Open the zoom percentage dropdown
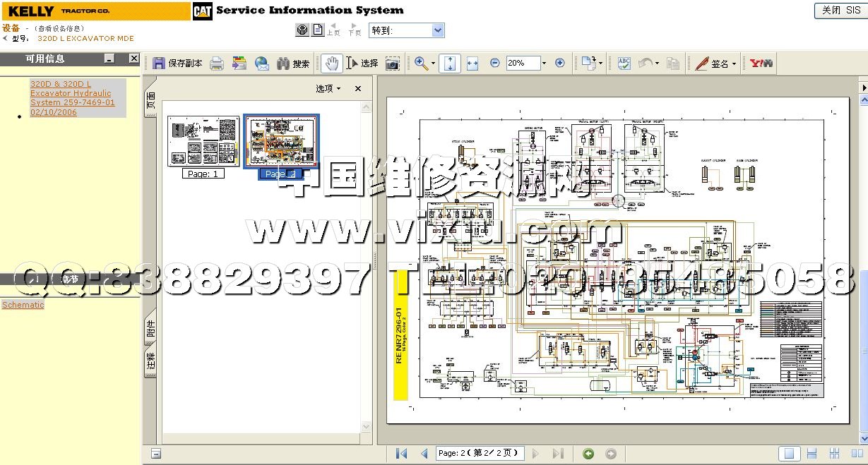This screenshot has height=465, width=868. [544, 64]
